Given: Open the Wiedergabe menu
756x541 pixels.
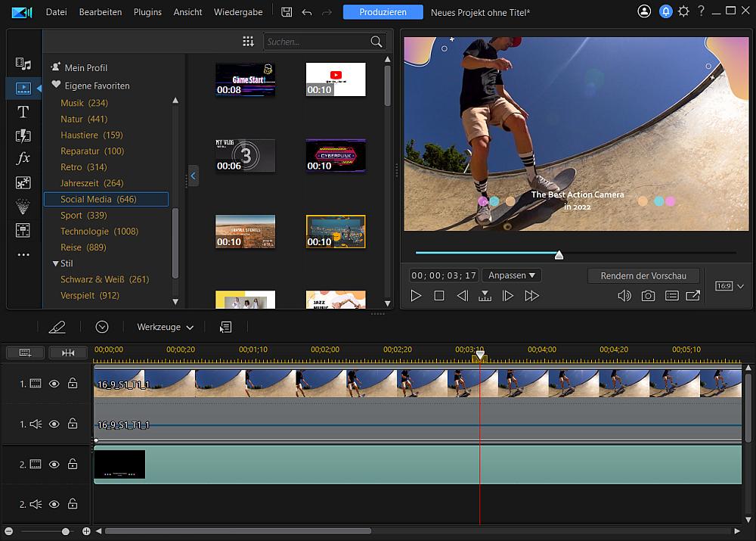Looking at the screenshot, I should pos(238,12).
